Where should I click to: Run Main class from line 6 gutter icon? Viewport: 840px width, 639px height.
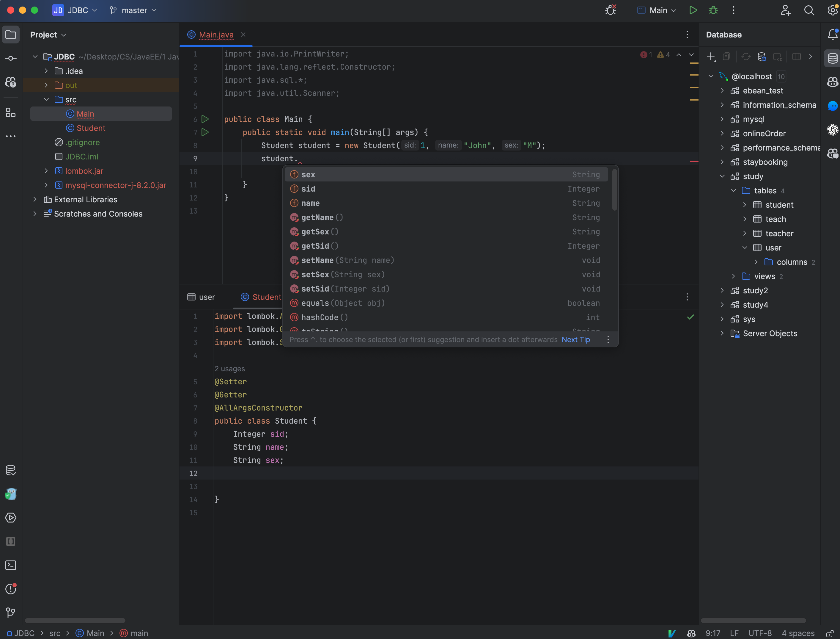(x=205, y=119)
